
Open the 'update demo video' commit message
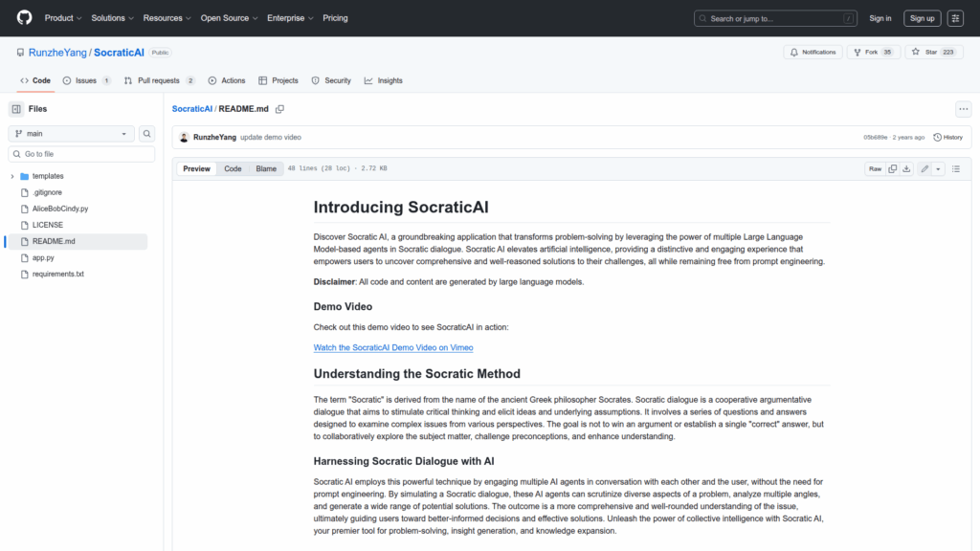[x=271, y=138]
